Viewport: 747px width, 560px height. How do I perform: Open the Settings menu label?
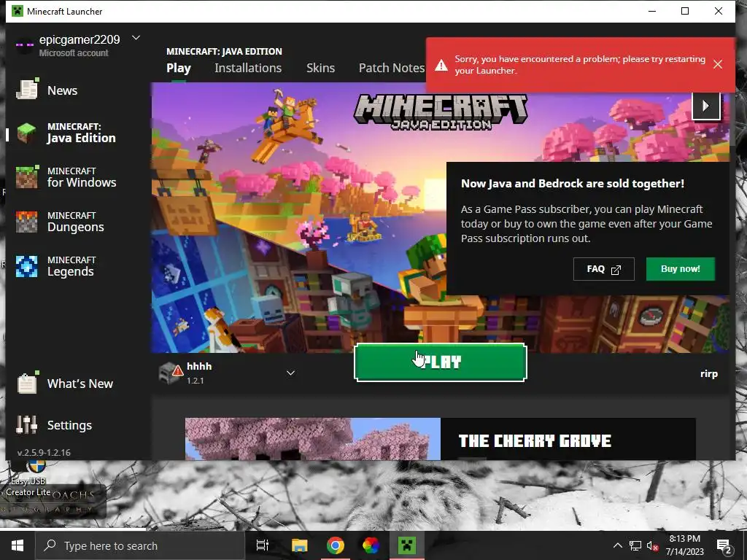pyautogui.click(x=69, y=425)
